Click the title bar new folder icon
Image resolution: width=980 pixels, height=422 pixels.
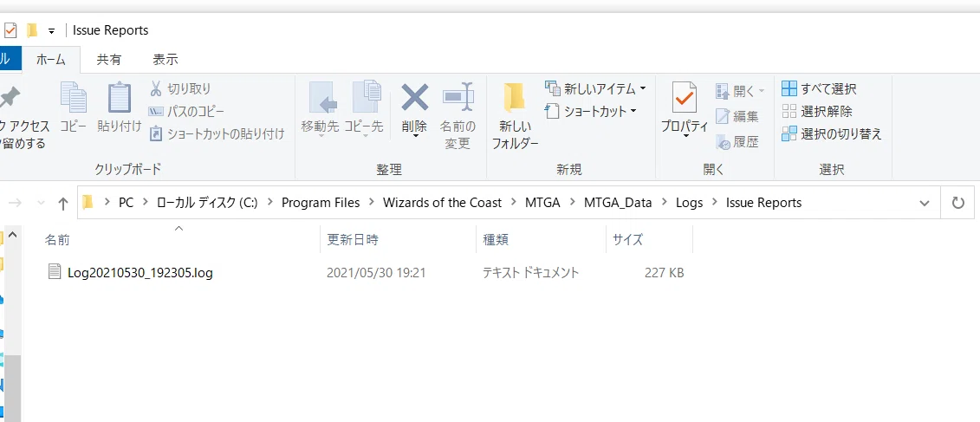(32, 30)
